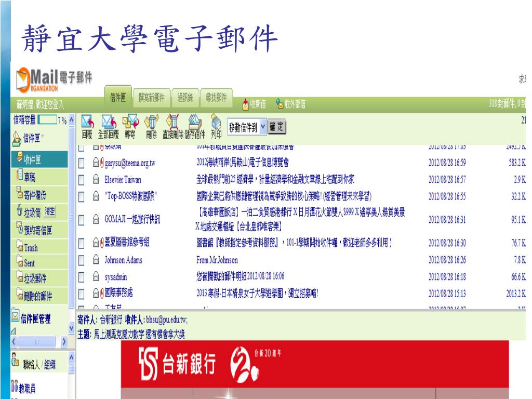Click the contacts panel scroll up arrow
This screenshot has height=399, width=532.
click(x=71, y=357)
